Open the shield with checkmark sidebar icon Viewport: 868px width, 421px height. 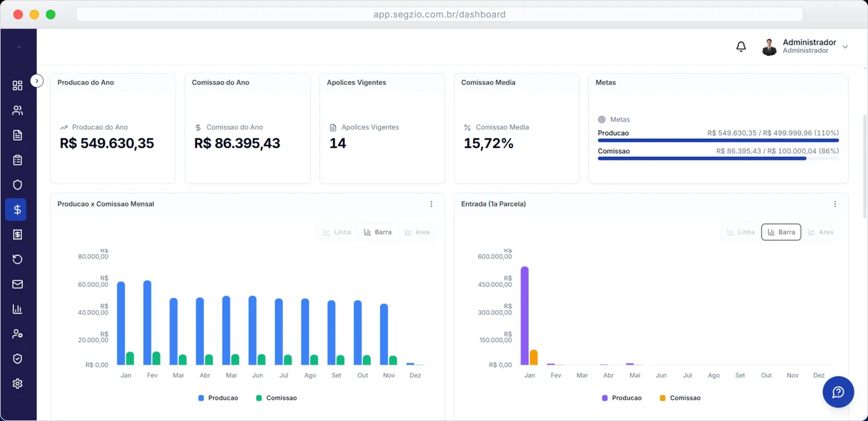click(x=17, y=358)
